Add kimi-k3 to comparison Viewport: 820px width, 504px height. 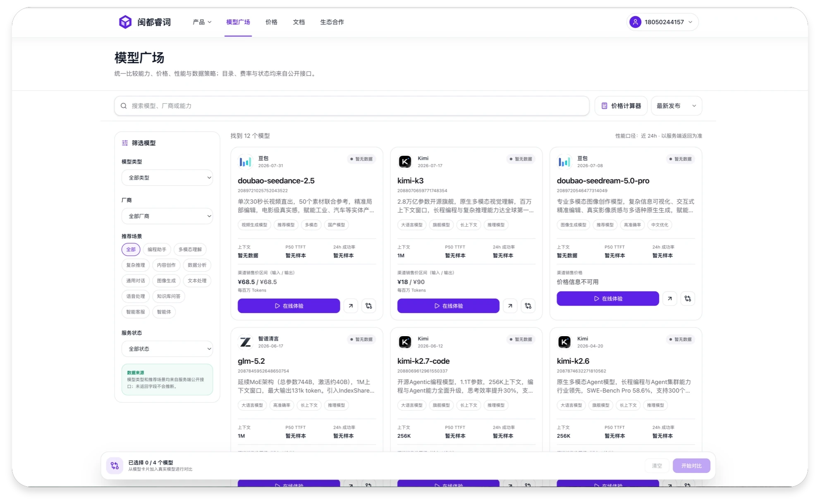(528, 306)
